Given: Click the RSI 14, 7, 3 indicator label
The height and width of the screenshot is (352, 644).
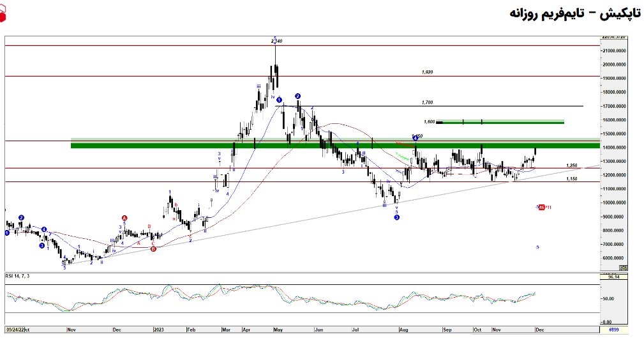Looking at the screenshot, I should 20,276.
